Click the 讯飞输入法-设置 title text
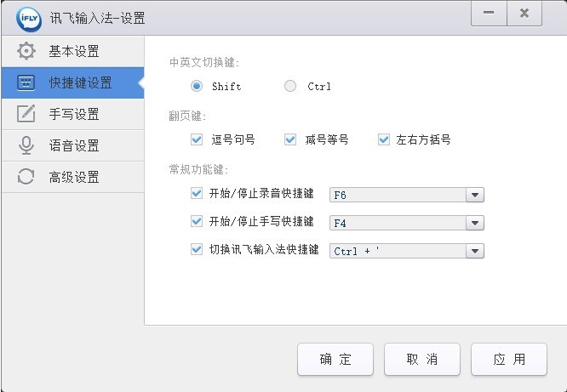 pyautogui.click(x=97, y=18)
